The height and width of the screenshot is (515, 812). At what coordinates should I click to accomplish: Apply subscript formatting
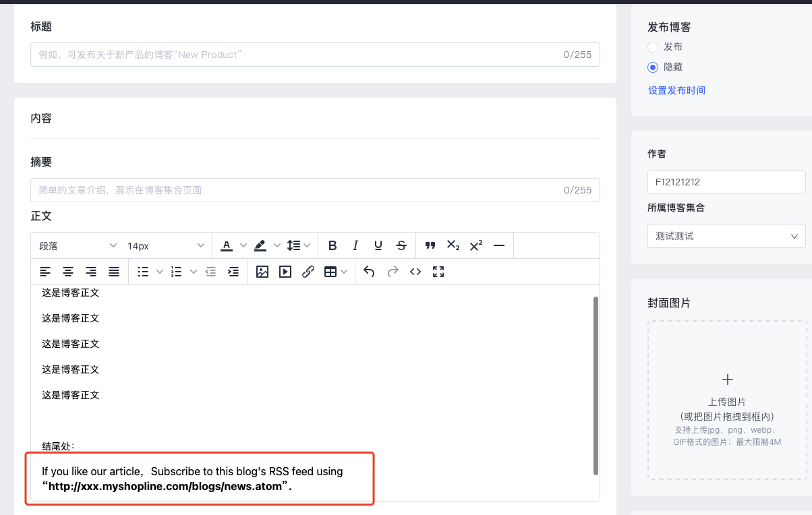453,246
